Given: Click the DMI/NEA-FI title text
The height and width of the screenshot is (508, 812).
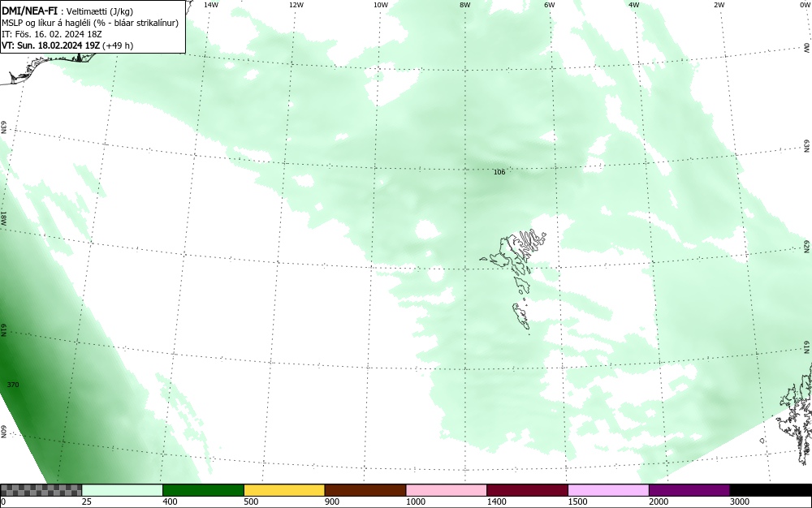Looking at the screenshot, I should (x=29, y=11).
